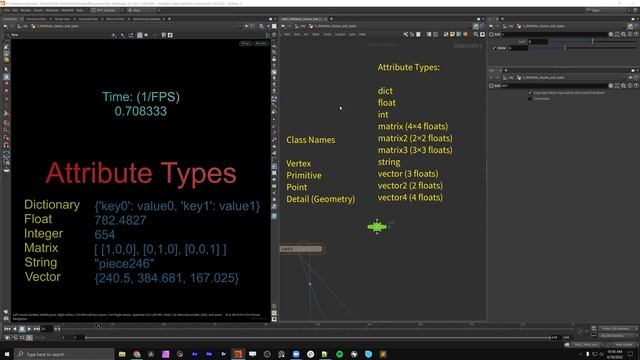
Task: Open the Render menu
Action: 25,10
